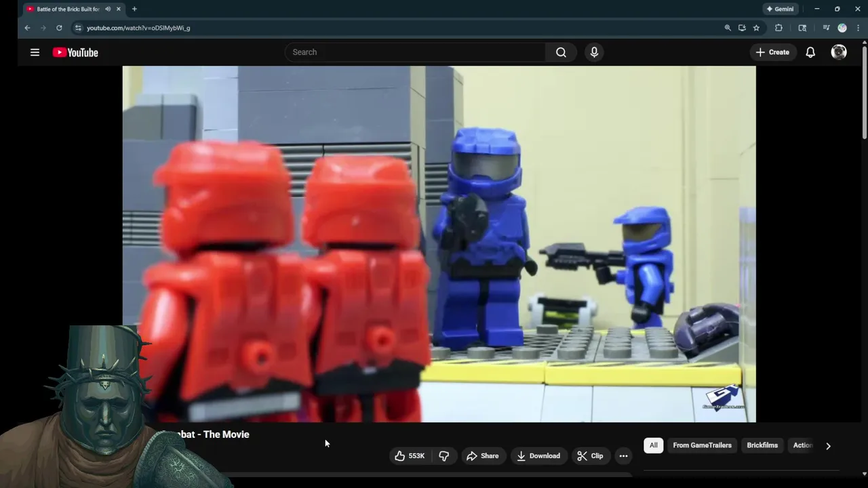
Task: Open the Chrome Extensions puzzle icon
Action: click(778, 28)
